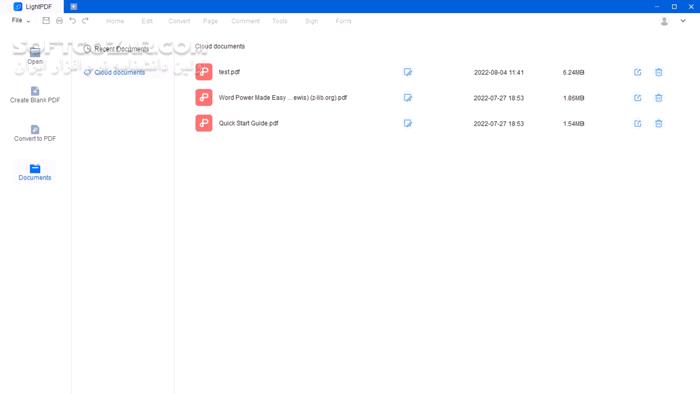Viewport: 700px width, 394px height.
Task: Select the Comment tab
Action: (x=245, y=21)
